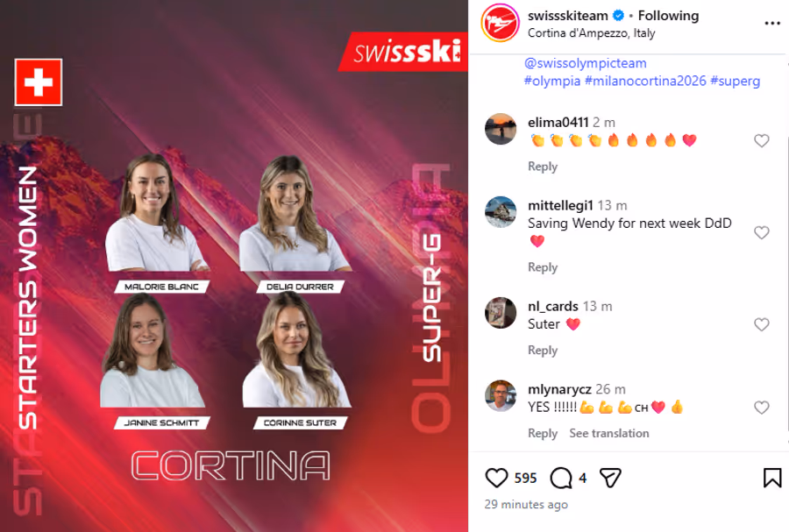Reply to mittellegi1's comment
The image size is (789, 532).
(x=543, y=267)
